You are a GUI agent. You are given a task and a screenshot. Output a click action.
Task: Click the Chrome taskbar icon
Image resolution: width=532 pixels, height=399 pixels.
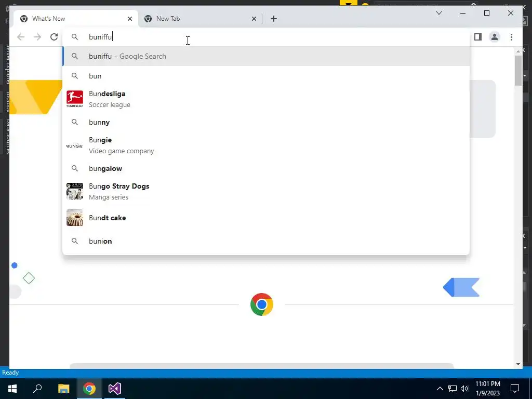coord(89,389)
